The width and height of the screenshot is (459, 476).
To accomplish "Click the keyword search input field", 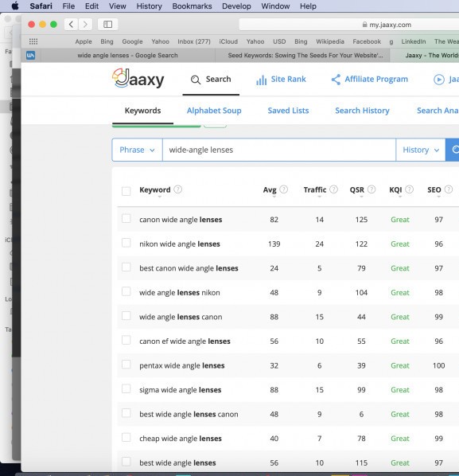I will coord(279,150).
